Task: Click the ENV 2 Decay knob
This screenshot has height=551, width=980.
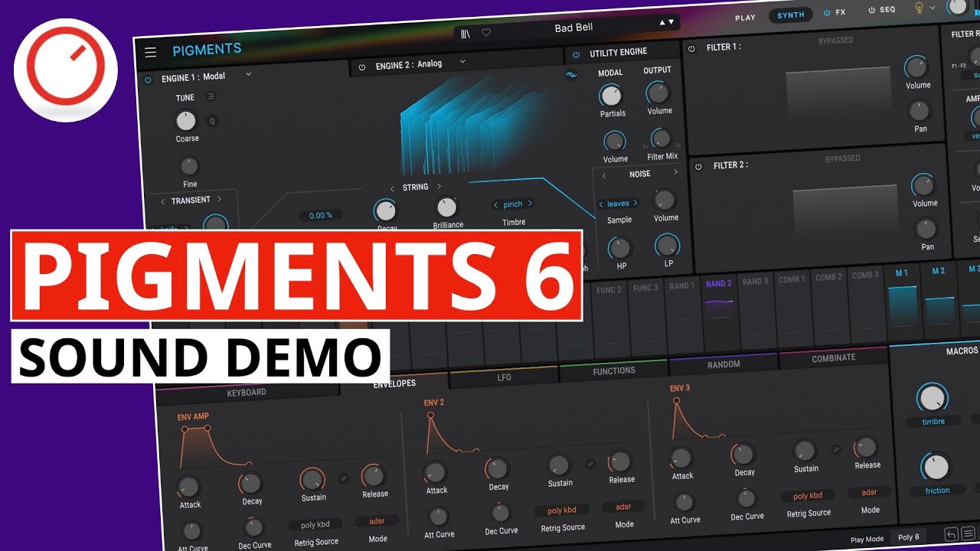Action: pyautogui.click(x=497, y=468)
